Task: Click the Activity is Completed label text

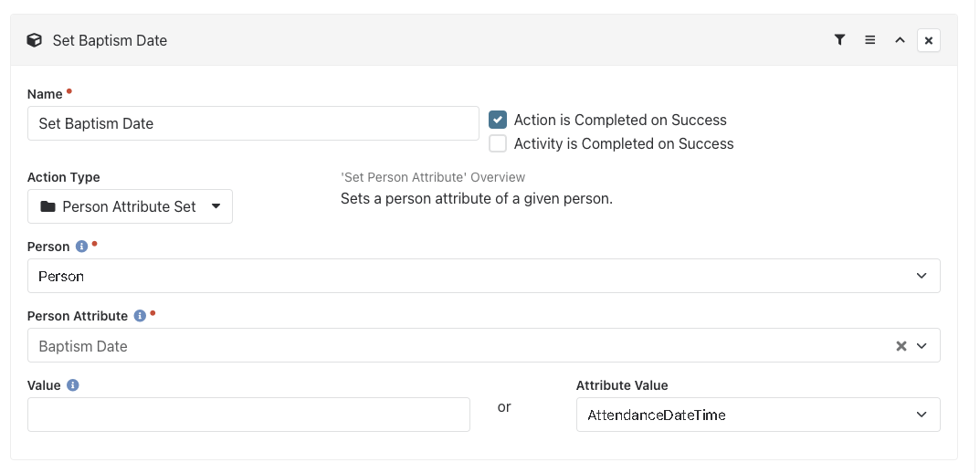Action: click(x=624, y=143)
